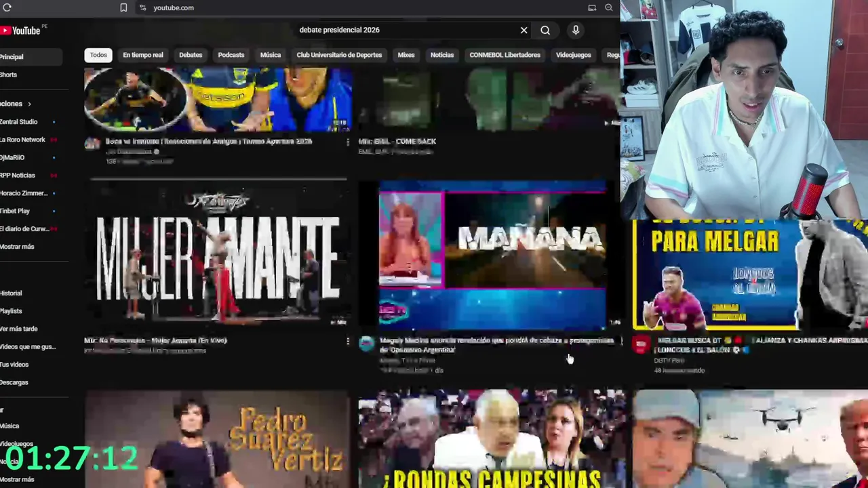
Task: Open the 'Mujer Amante (En Vivo)' video title
Action: coord(155,341)
